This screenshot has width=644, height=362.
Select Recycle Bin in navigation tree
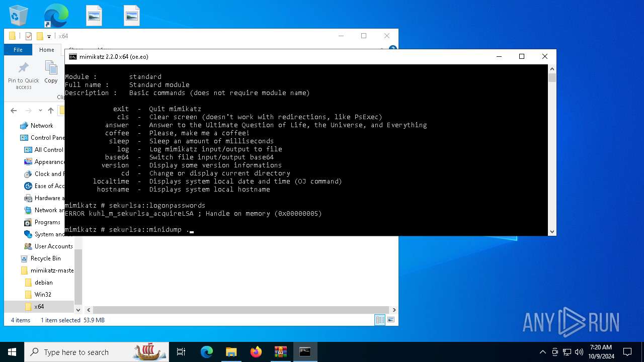point(41,258)
